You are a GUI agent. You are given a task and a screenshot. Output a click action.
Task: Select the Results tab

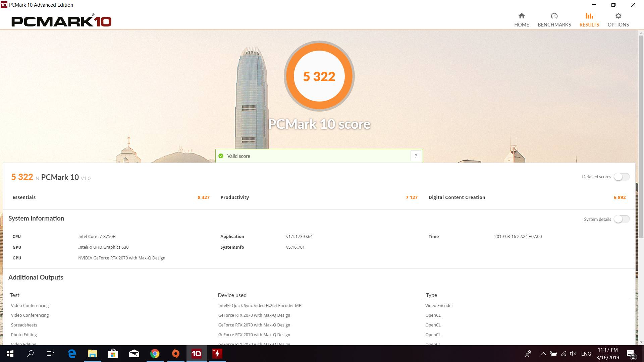pyautogui.click(x=589, y=20)
